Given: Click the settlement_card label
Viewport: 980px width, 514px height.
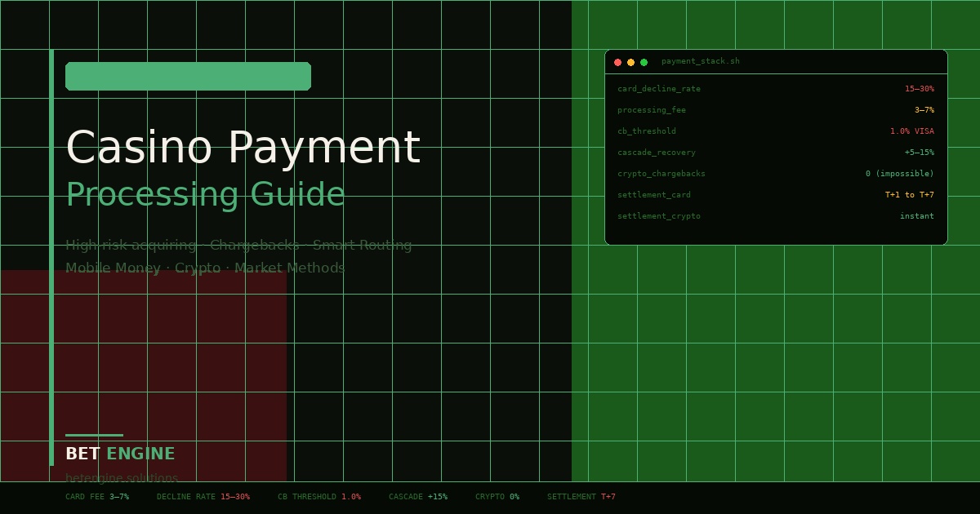Looking at the screenshot, I should [x=654, y=195].
